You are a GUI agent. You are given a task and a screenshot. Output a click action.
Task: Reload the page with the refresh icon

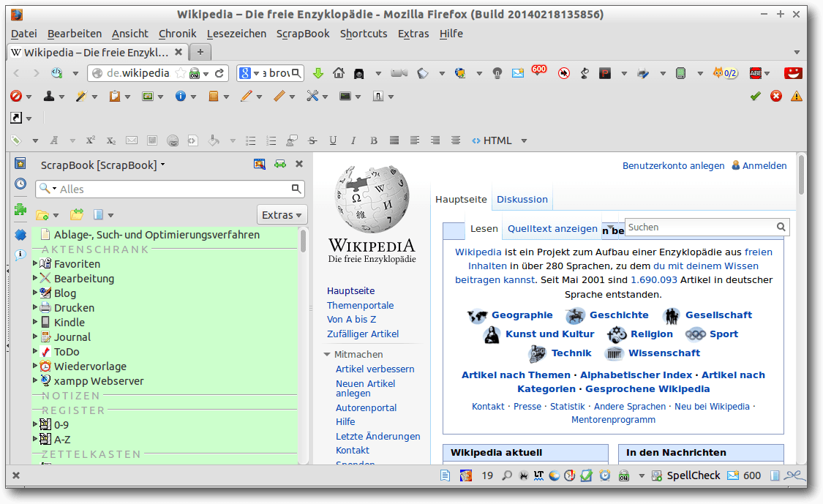[219, 73]
